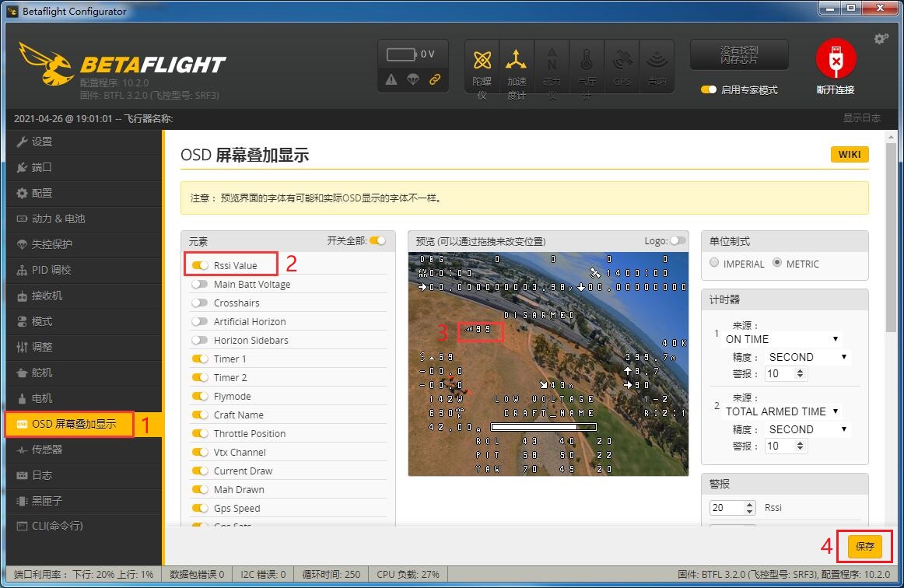
Task: Open the WIKI link button
Action: (x=849, y=154)
